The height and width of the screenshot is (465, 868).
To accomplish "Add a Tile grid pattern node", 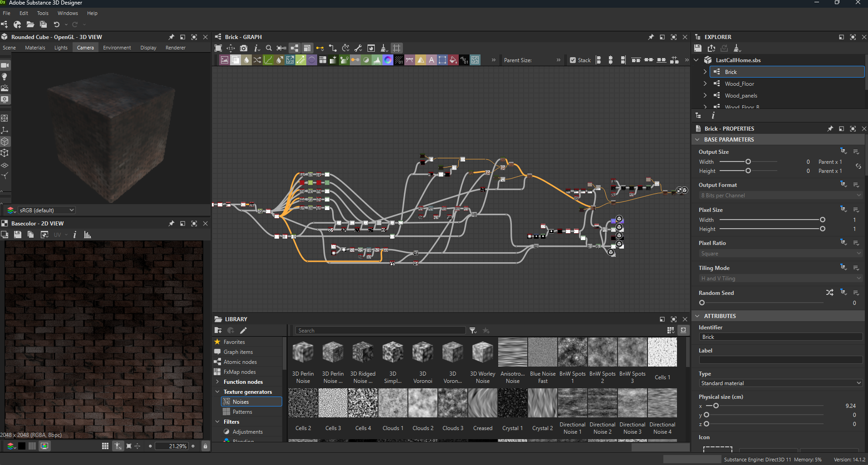I will pyautogui.click(x=323, y=60).
